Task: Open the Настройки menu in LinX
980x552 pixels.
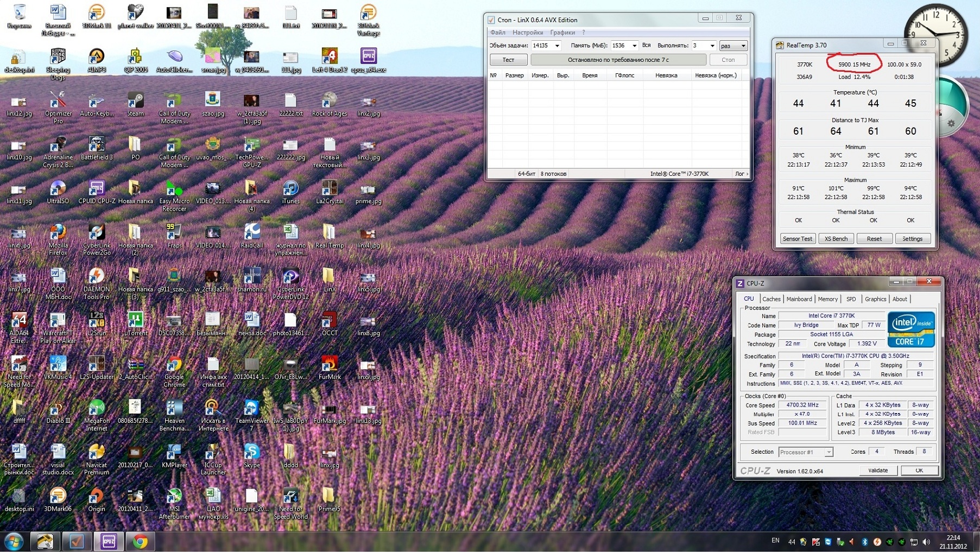Action: click(x=527, y=33)
